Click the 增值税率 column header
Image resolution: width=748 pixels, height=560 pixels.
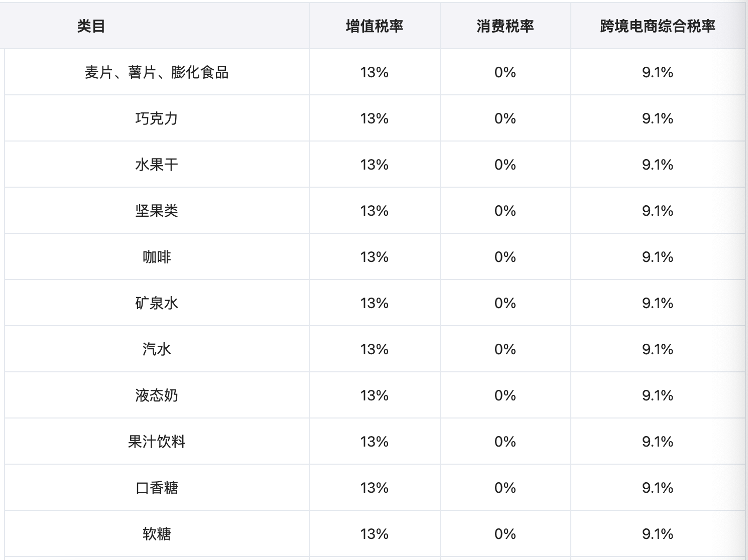pyautogui.click(x=375, y=26)
